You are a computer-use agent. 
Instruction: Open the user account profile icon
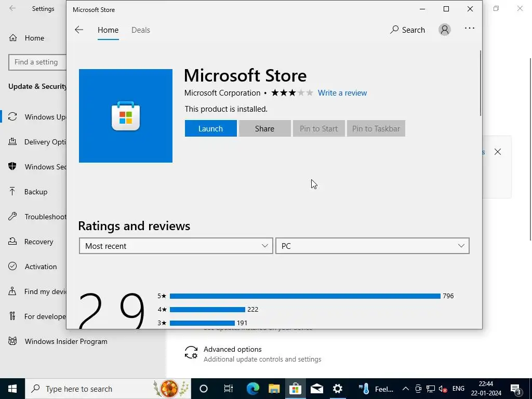point(445,30)
